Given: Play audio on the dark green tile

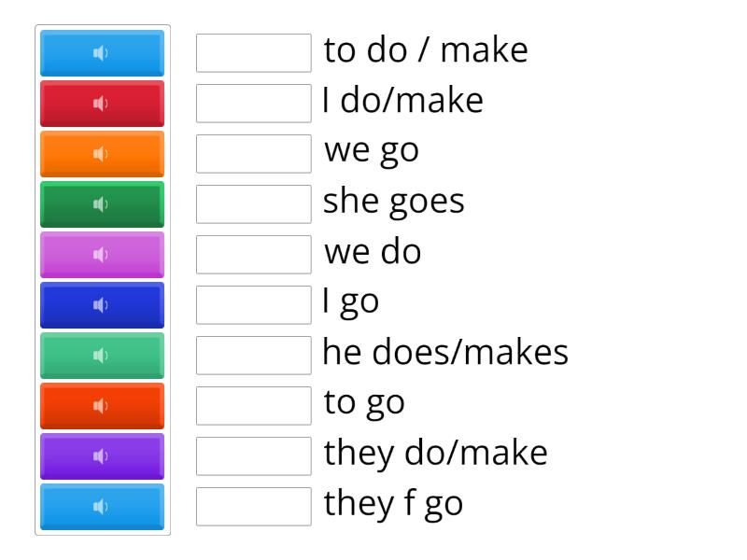Looking at the screenshot, I should [x=102, y=204].
